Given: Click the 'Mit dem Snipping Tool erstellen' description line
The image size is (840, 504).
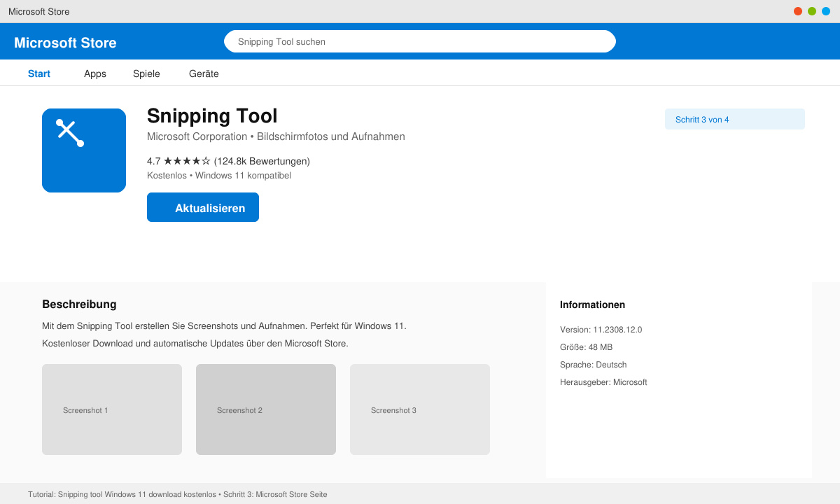Looking at the screenshot, I should (x=224, y=326).
